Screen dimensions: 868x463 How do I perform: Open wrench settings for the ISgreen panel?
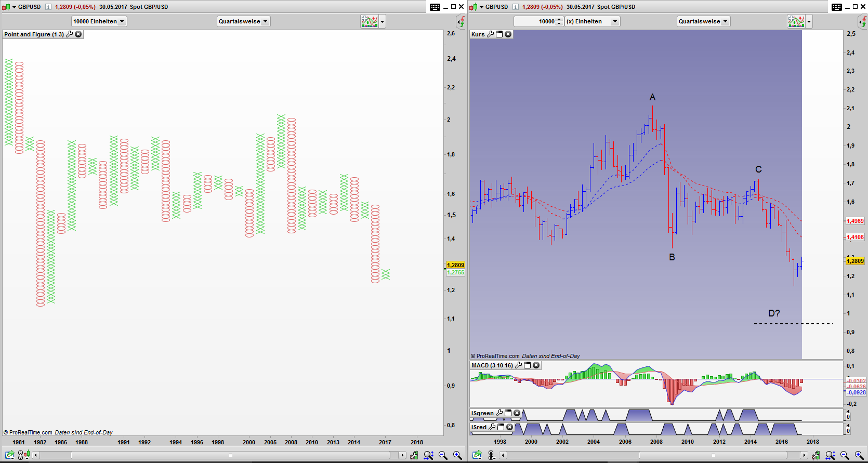pyautogui.click(x=499, y=413)
